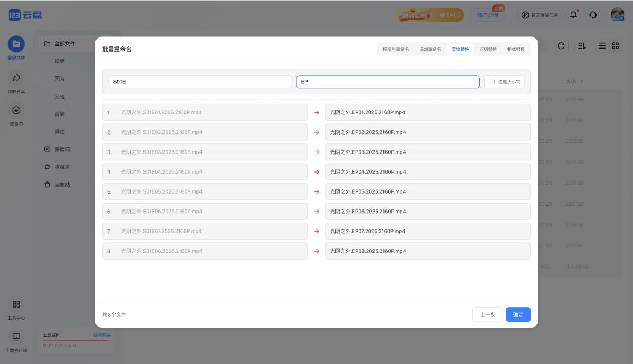Open the sort order menu
Viewport: 633px width, 364px height.
(582, 46)
